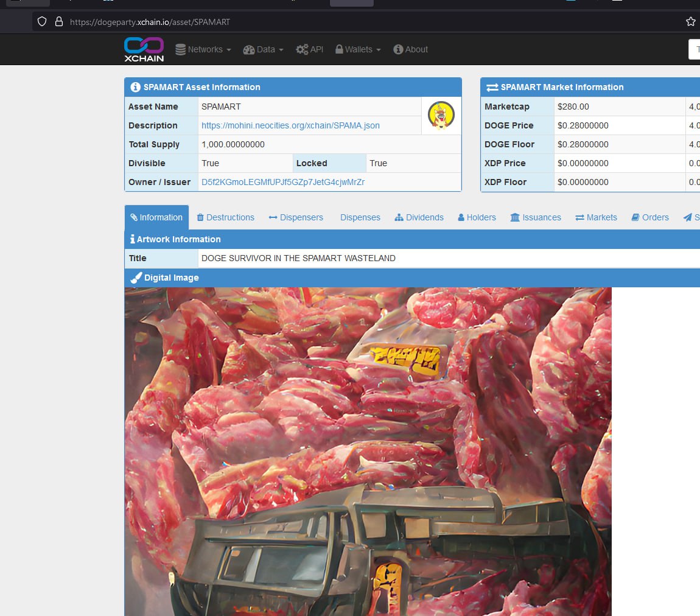
Task: Open the API page link
Action: point(309,49)
